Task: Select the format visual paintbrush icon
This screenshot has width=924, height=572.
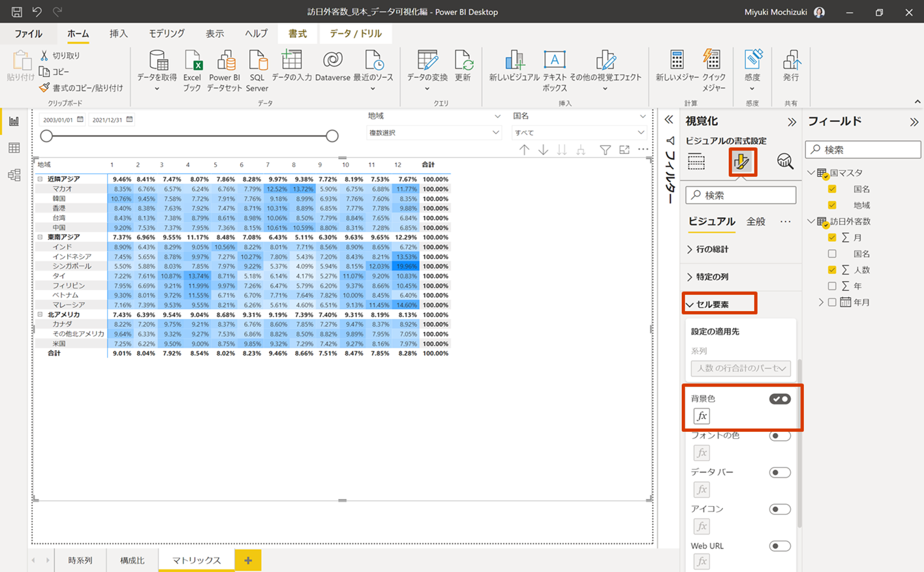Action: [x=742, y=161]
